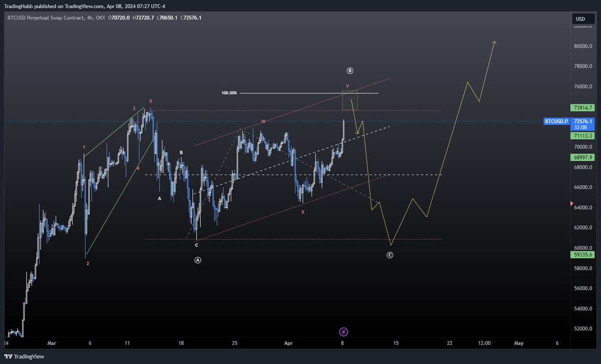Image resolution: width=601 pixels, height=364 pixels.
Task: Click the 78000.0 price axis label
Action: click(583, 67)
